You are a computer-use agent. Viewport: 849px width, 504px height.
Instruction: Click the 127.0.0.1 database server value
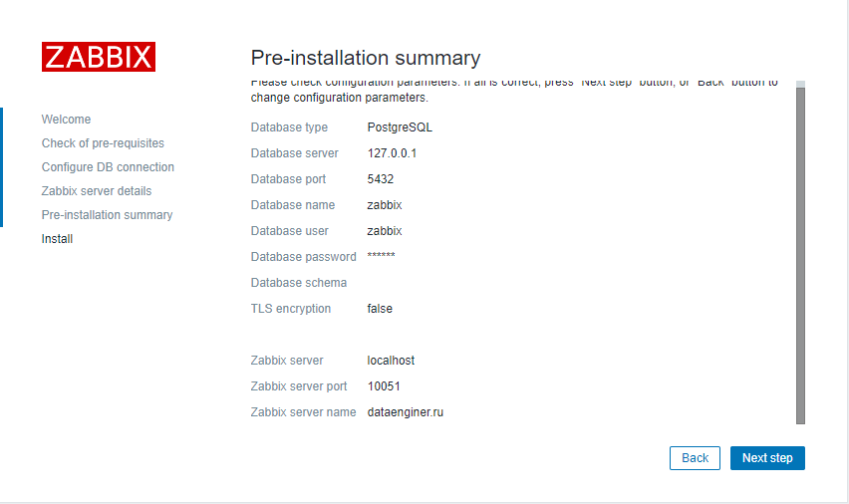(x=392, y=153)
